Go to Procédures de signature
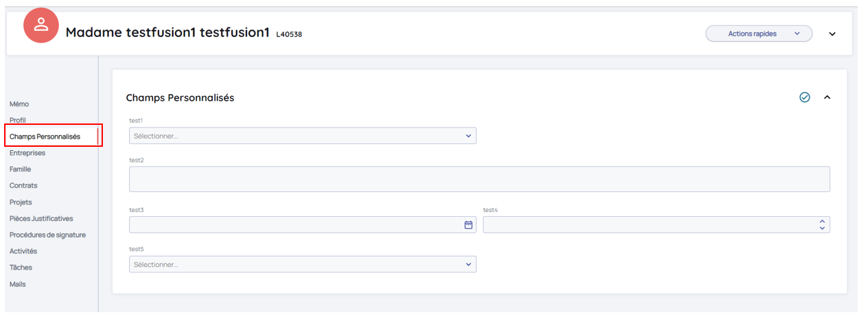868x319 pixels. (47, 235)
